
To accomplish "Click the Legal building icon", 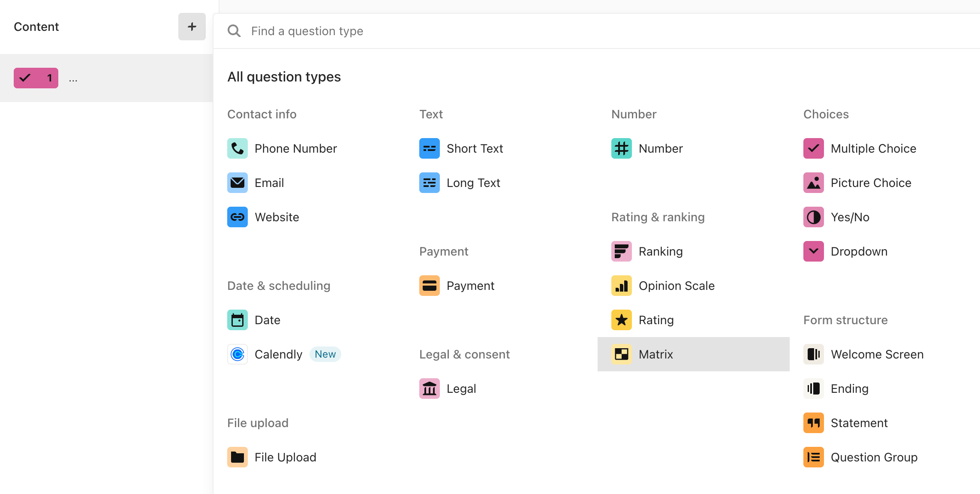I will pos(430,389).
